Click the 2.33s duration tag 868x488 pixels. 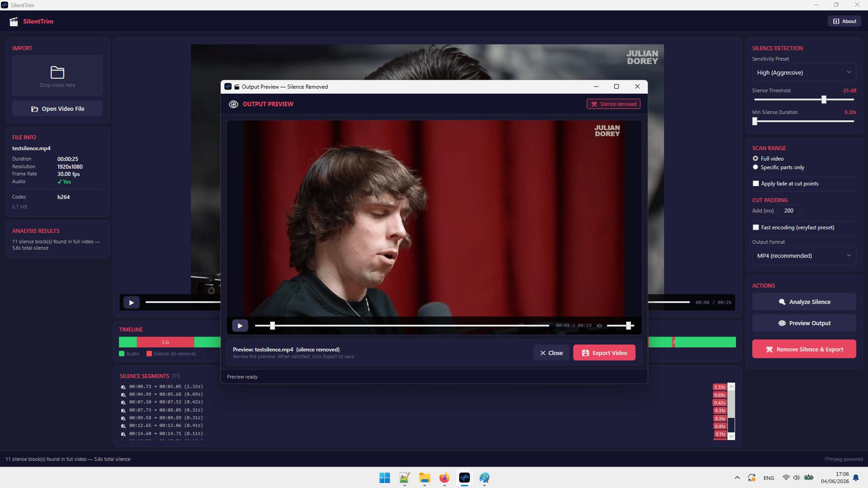[719, 387]
